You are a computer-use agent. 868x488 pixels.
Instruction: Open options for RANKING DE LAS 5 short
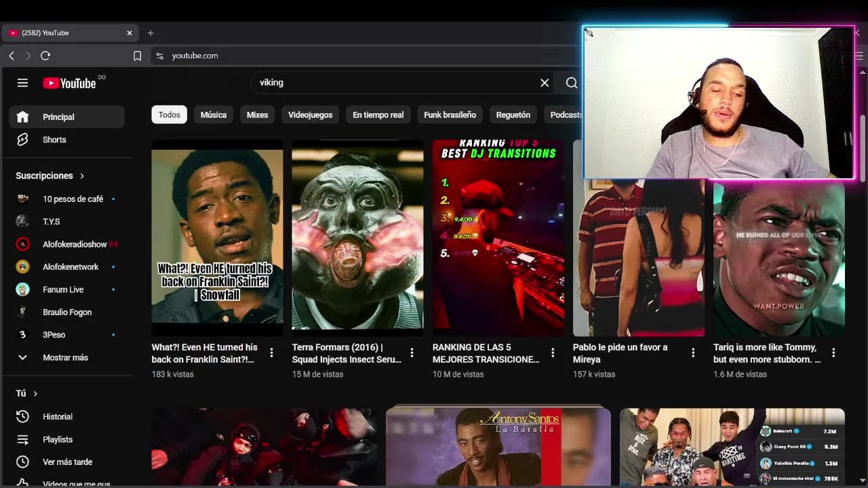(x=553, y=352)
